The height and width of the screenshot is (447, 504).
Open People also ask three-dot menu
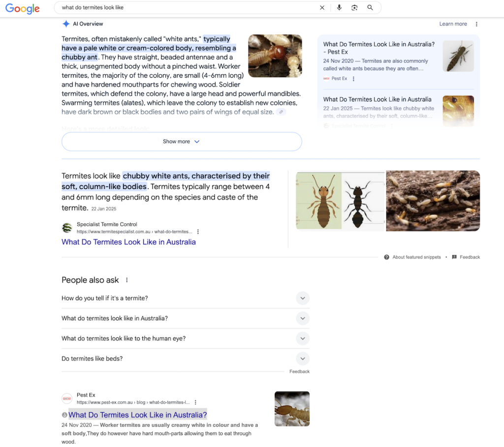click(x=127, y=280)
